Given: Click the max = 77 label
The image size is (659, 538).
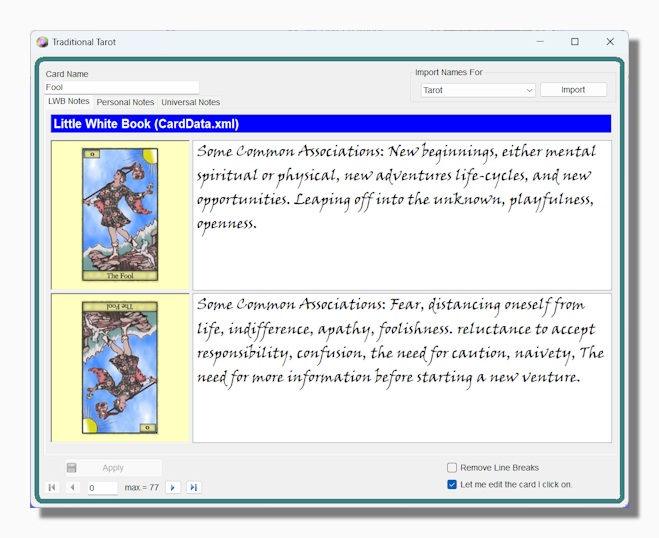Looking at the screenshot, I should pyautogui.click(x=142, y=488).
